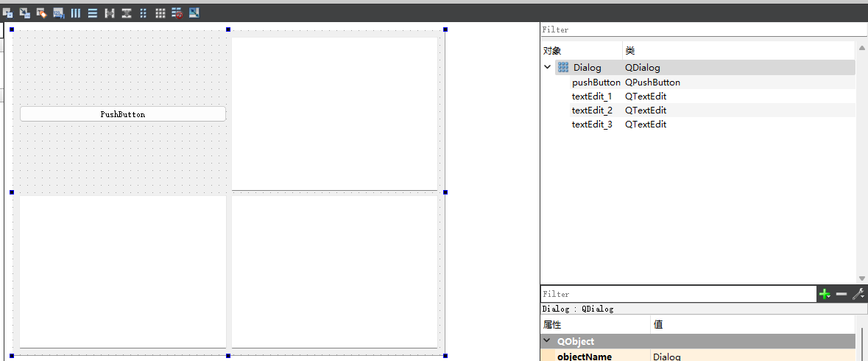This screenshot has width=868, height=361.
Task: Collapse the QObject property group
Action: click(547, 341)
